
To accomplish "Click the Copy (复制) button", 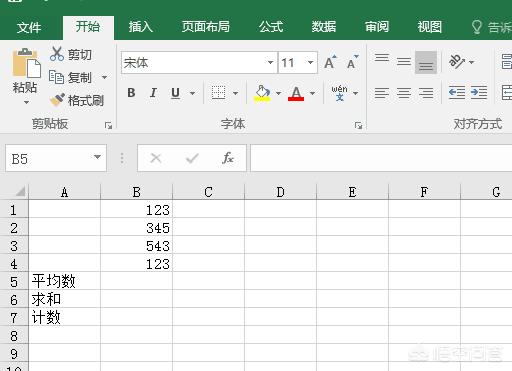I will tap(70, 77).
